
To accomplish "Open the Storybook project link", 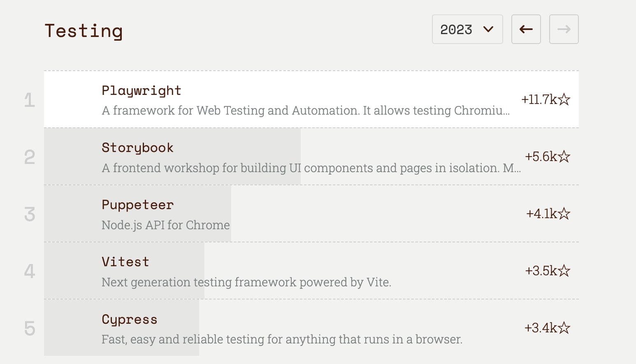I will (137, 147).
